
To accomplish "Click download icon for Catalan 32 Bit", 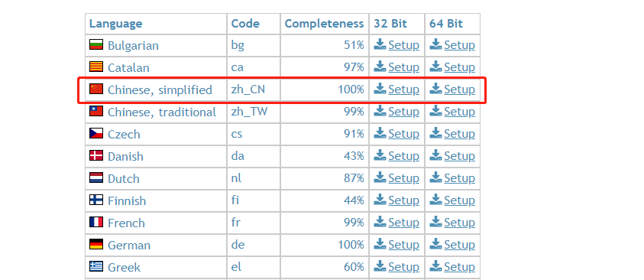I will click(380, 66).
